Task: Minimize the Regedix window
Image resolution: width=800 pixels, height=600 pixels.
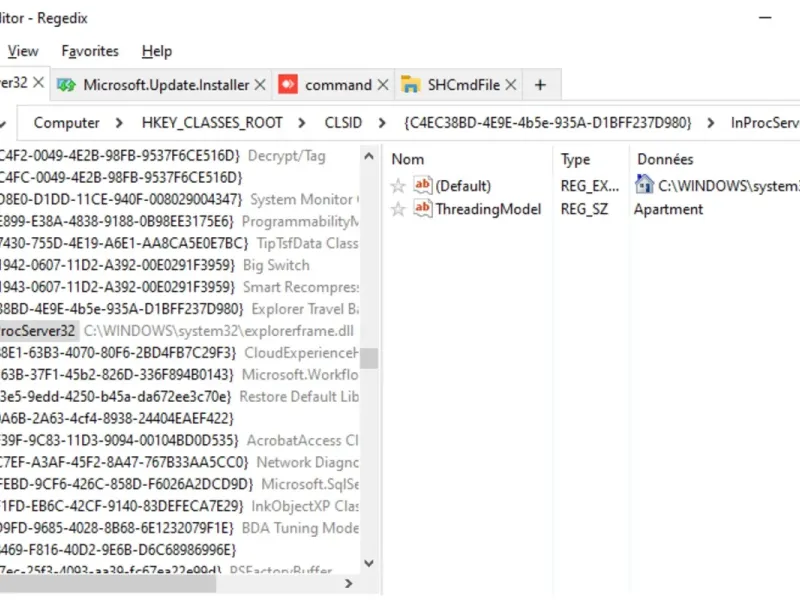Action: point(765,18)
